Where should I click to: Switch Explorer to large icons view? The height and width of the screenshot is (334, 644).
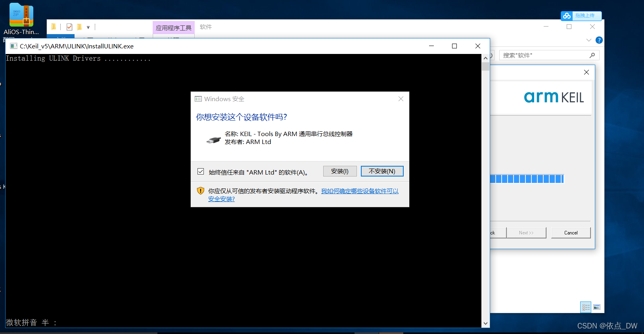point(597,307)
